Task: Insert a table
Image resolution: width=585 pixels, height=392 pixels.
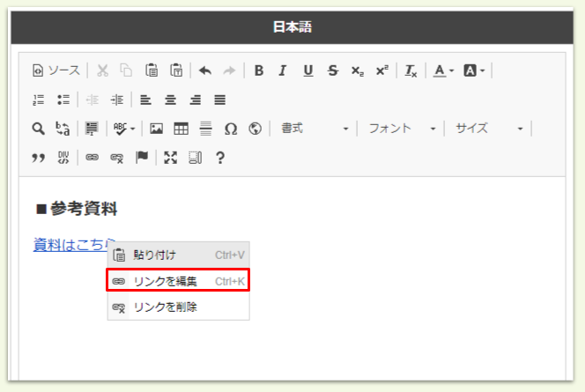Action: coord(181,129)
